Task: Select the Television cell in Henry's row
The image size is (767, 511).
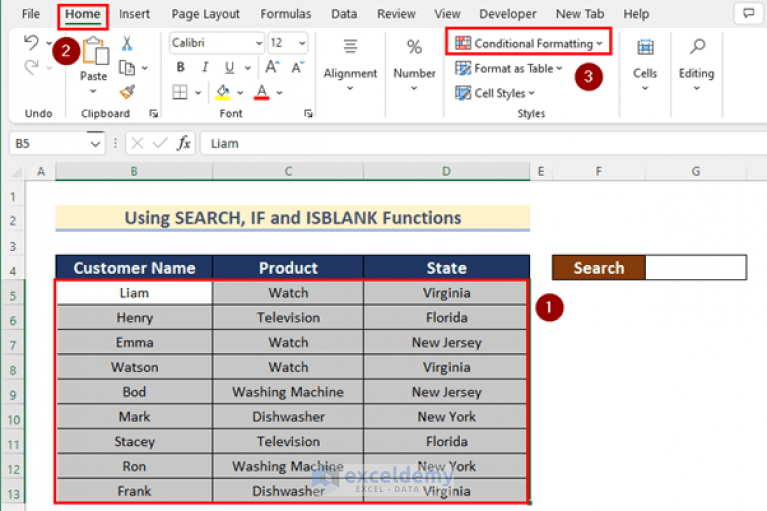Action: 288,318
